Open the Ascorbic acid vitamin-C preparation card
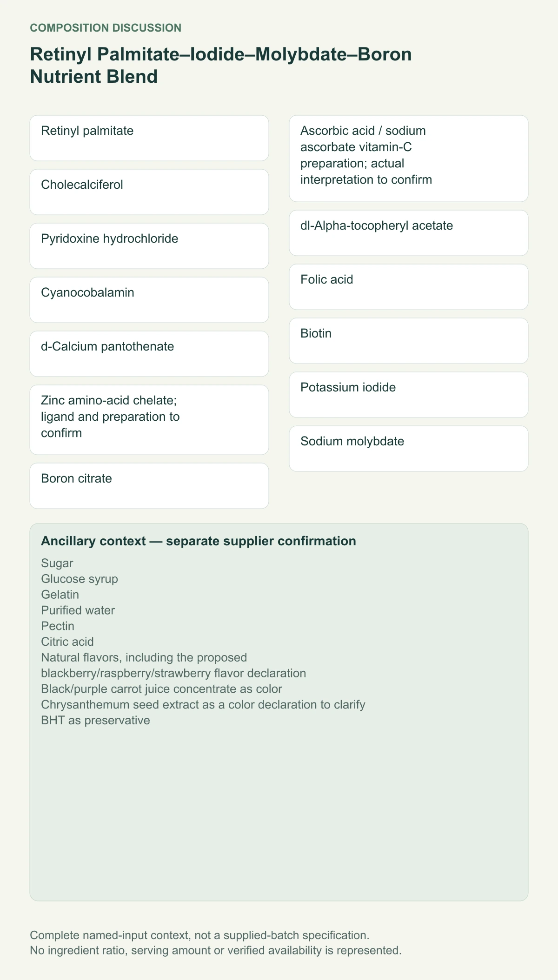The width and height of the screenshot is (558, 980). [409, 159]
